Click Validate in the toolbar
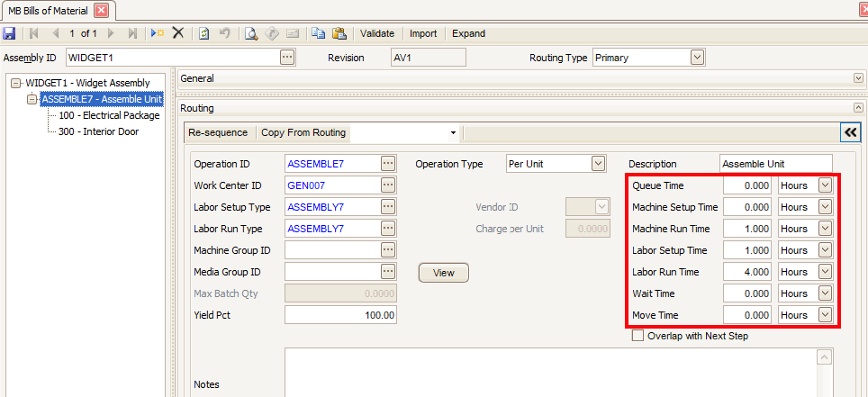This screenshot has height=397, width=868. pos(377,33)
